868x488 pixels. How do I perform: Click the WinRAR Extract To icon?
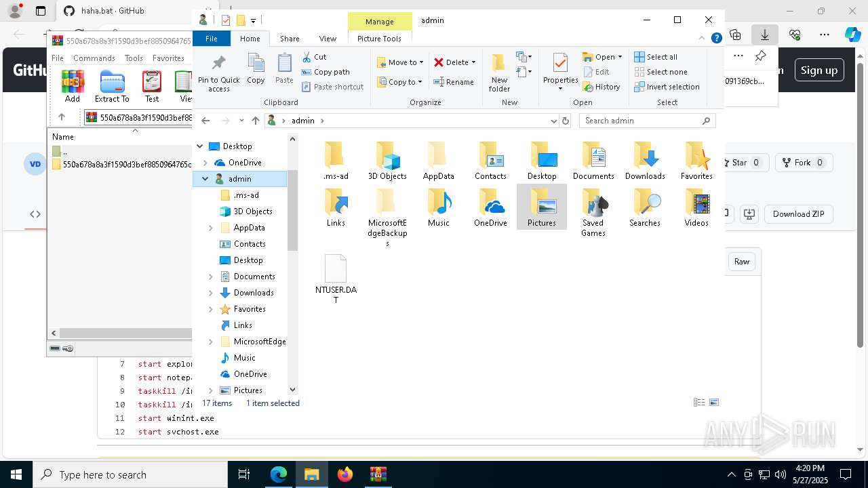[112, 82]
